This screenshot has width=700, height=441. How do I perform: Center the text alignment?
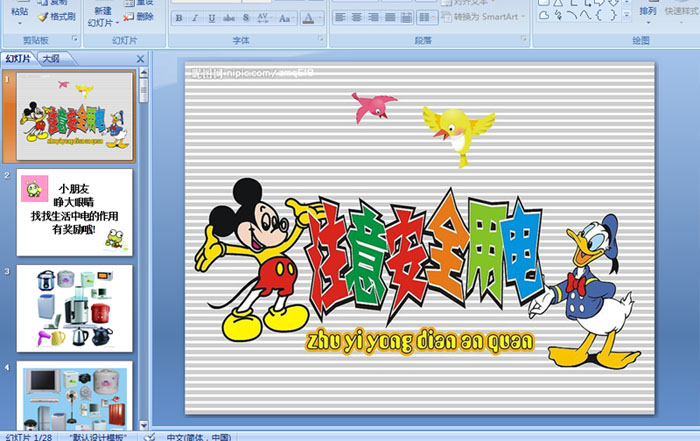pos(357,17)
